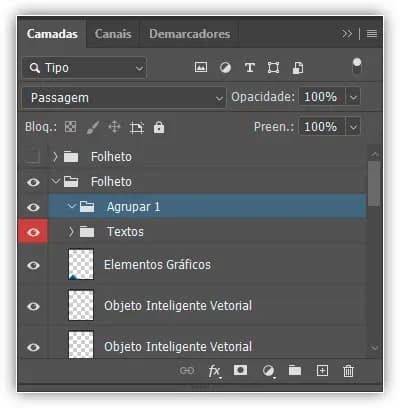Image resolution: width=400 pixels, height=408 pixels.
Task: Open the Passagem blend mode dropdown
Action: pyautogui.click(x=124, y=98)
